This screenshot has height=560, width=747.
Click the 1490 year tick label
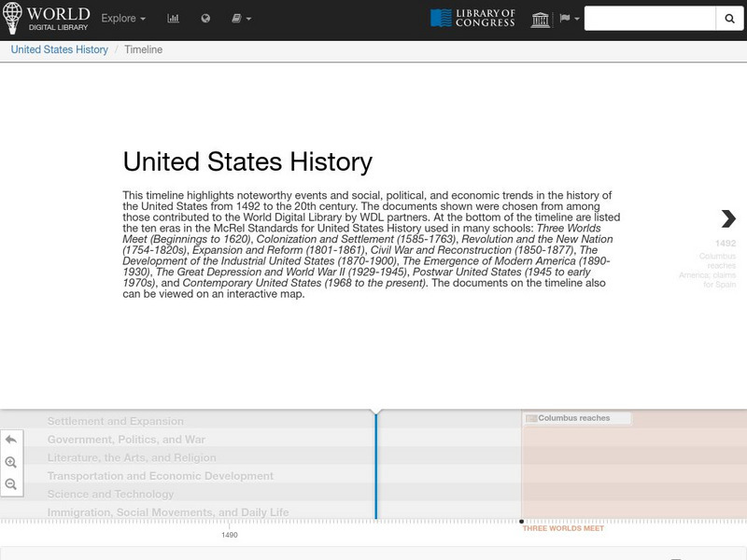tap(229, 535)
